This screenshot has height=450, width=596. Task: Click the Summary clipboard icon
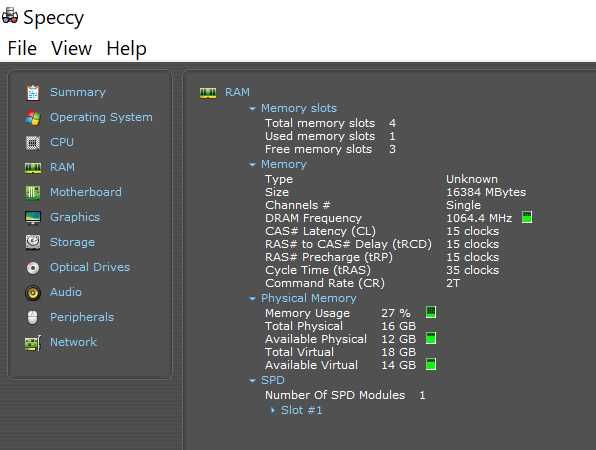tap(33, 92)
